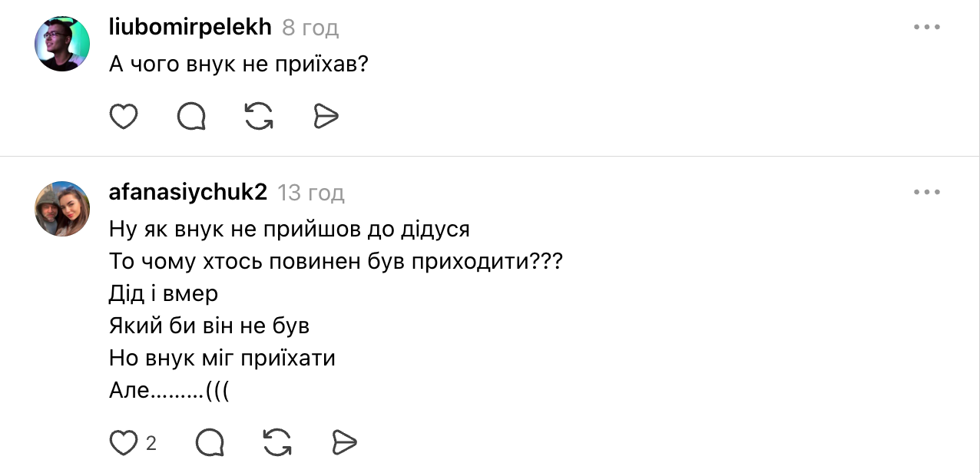This screenshot has width=980, height=473.
Task: View the 2 likes count on afanasiychuk2's comment
Action: [151, 443]
